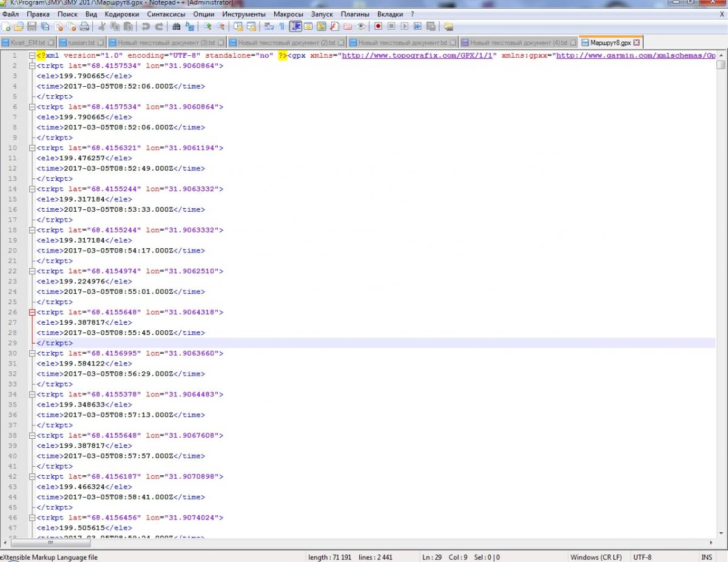This screenshot has width=728, height=562.
Task: Open Find with the binoculars icon
Action: point(177,27)
